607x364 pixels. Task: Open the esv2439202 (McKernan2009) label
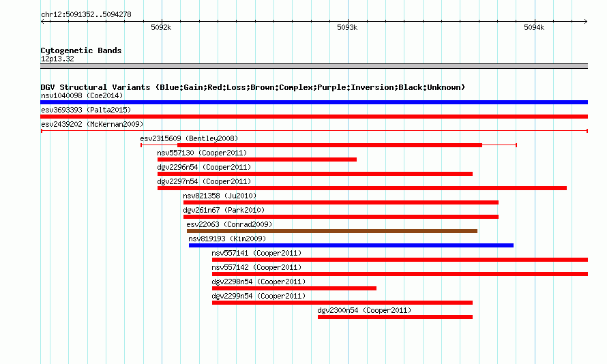(92, 124)
